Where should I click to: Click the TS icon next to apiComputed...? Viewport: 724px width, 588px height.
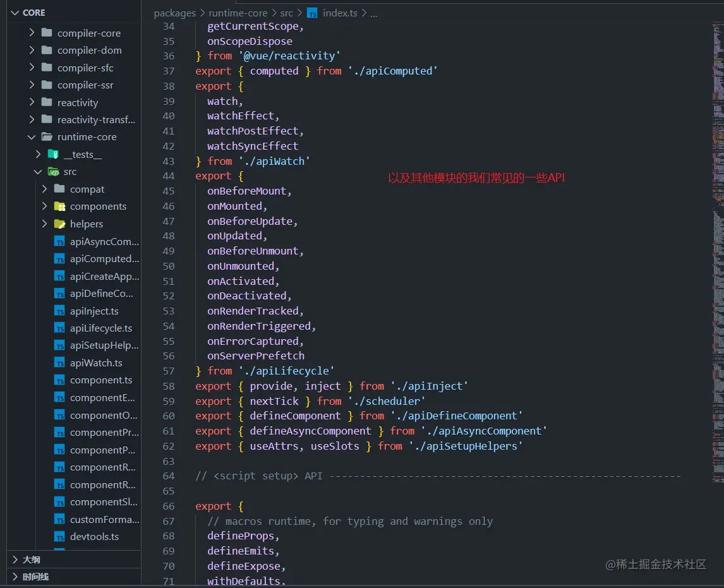59,258
